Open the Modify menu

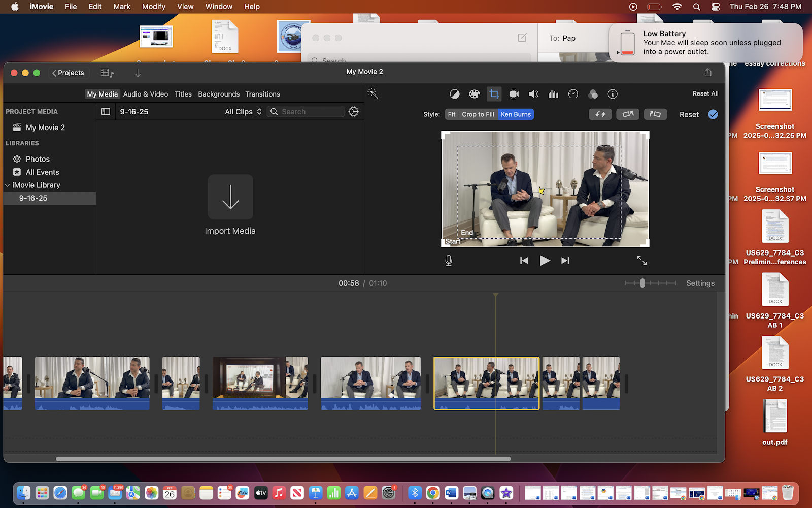coord(153,7)
